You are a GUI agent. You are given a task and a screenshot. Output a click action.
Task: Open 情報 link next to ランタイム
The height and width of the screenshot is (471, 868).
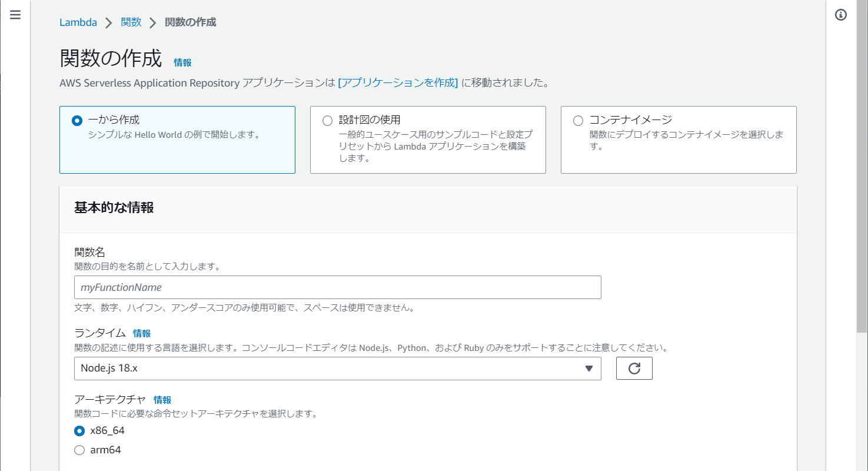(142, 333)
